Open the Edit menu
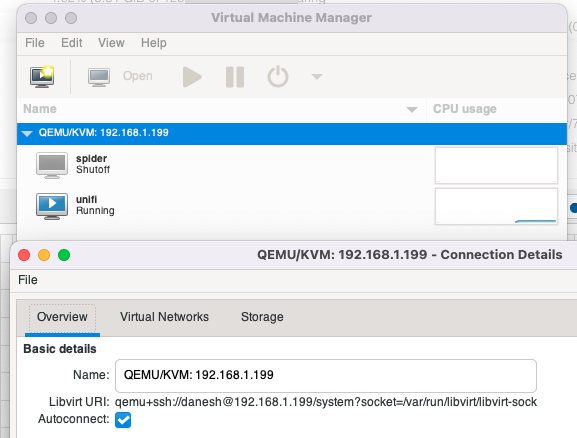Image resolution: width=577 pixels, height=438 pixels. point(71,43)
